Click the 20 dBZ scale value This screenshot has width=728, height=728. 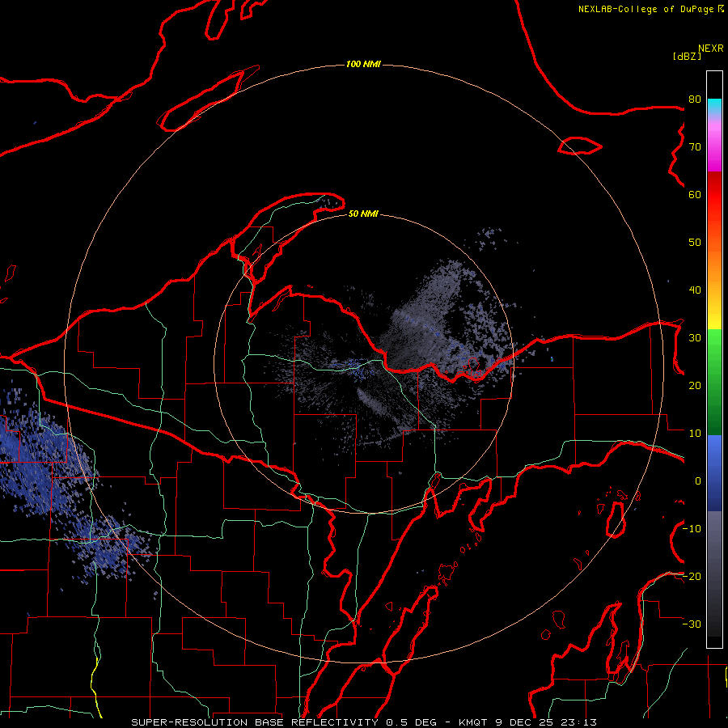click(x=695, y=386)
